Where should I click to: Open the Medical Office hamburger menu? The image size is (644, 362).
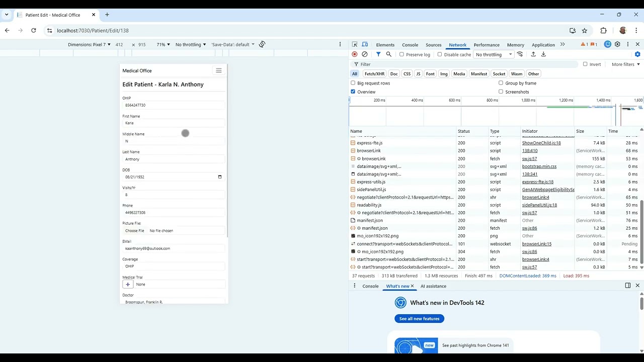point(218,70)
